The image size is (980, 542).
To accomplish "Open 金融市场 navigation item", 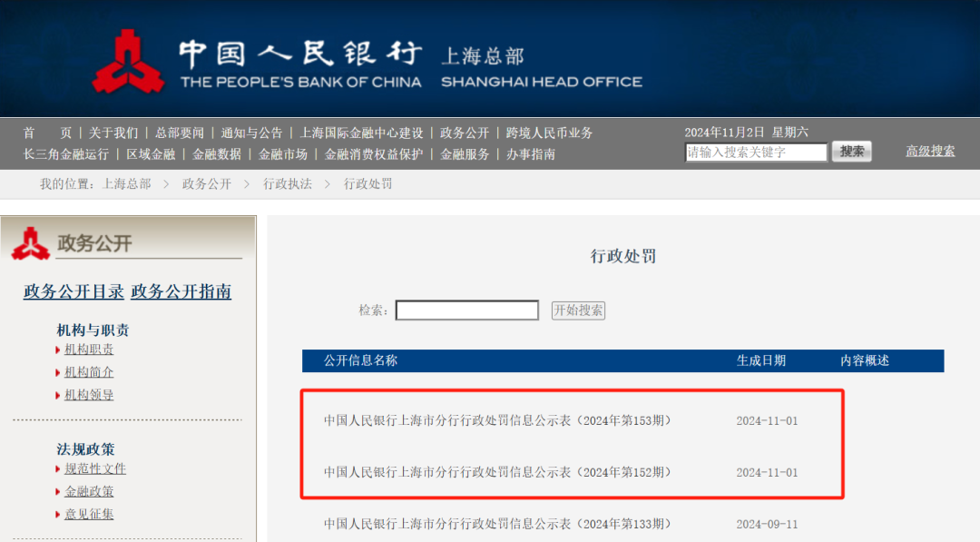I will (x=283, y=153).
